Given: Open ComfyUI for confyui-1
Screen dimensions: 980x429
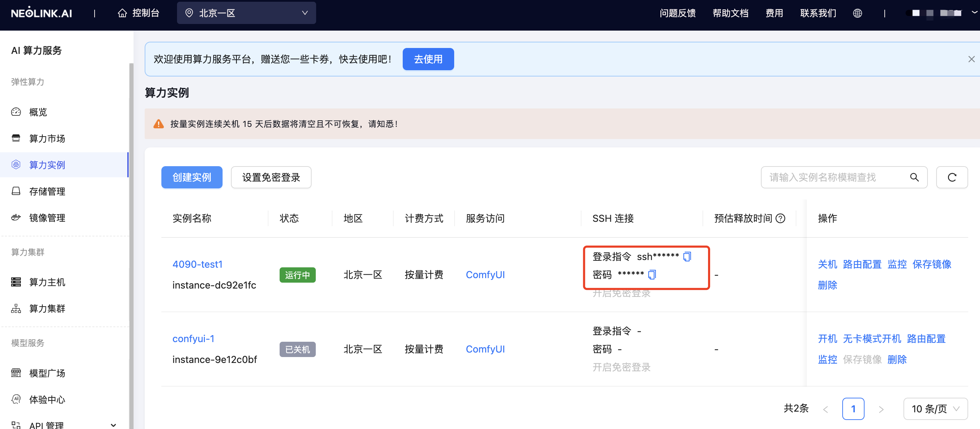Looking at the screenshot, I should (485, 349).
